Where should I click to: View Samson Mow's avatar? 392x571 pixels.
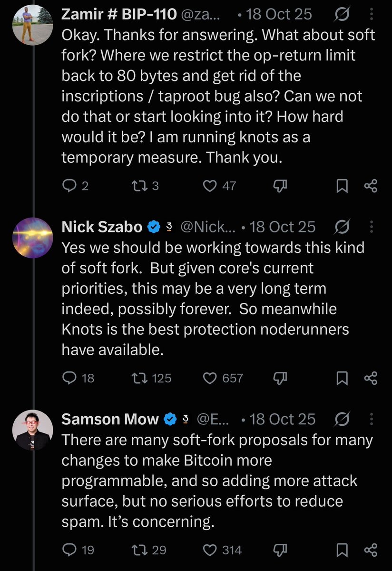pyautogui.click(x=33, y=430)
